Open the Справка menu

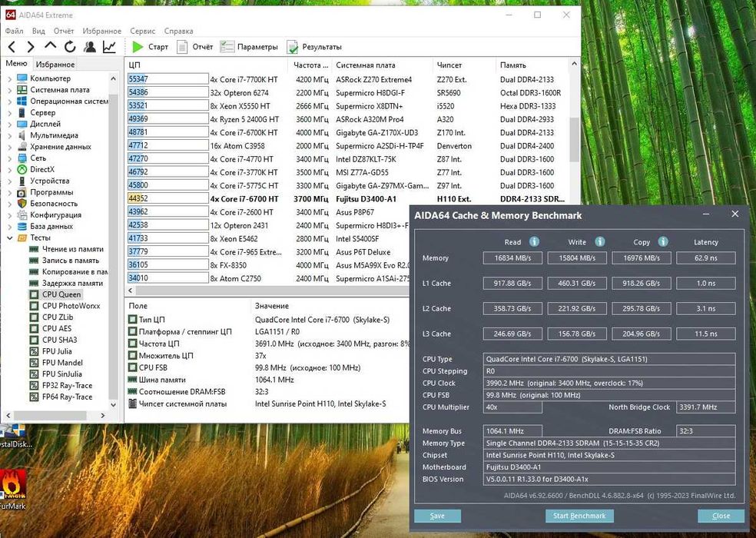pos(178,31)
